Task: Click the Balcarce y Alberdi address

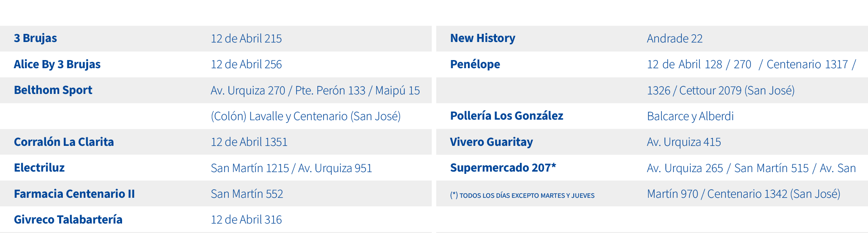Action: pos(690,116)
